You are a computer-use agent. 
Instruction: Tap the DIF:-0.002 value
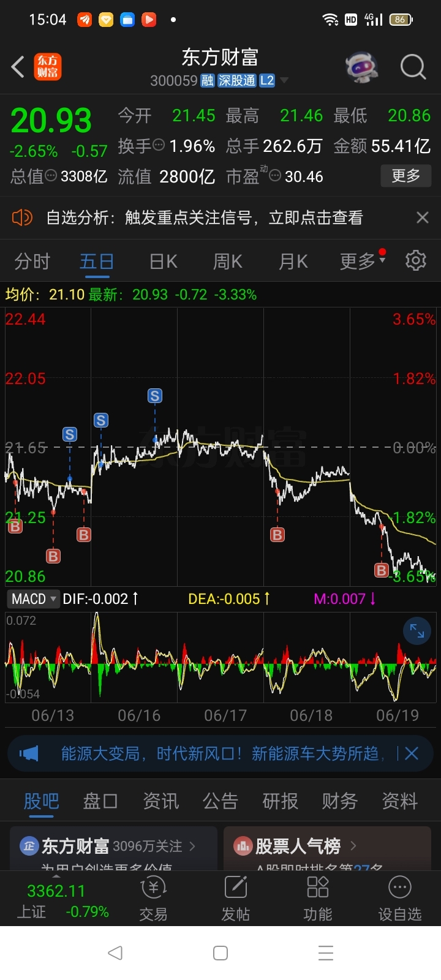click(101, 598)
